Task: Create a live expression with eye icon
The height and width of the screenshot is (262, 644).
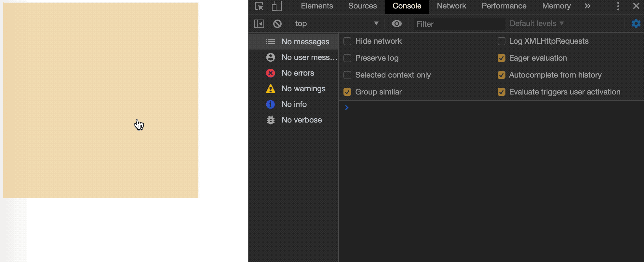Action: (396, 24)
